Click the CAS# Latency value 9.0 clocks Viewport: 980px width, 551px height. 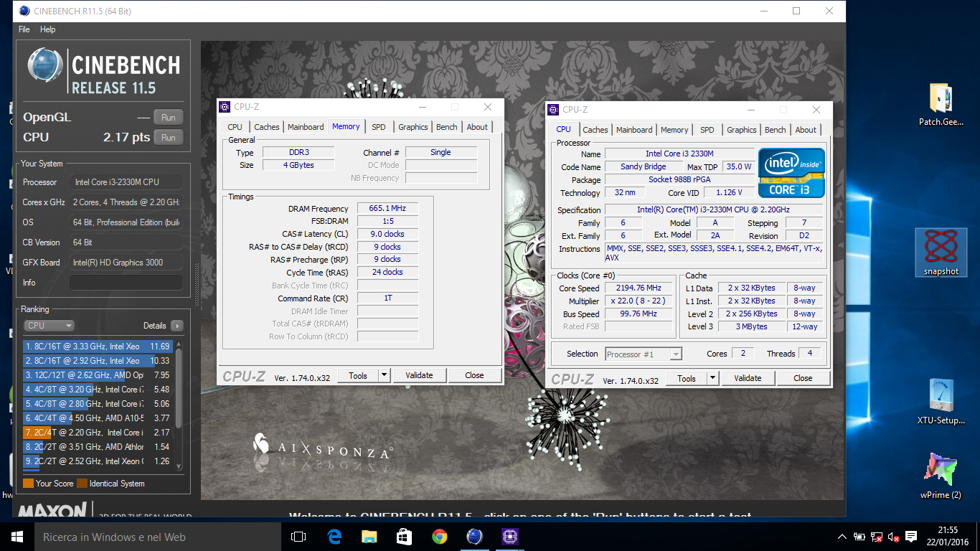[387, 234]
